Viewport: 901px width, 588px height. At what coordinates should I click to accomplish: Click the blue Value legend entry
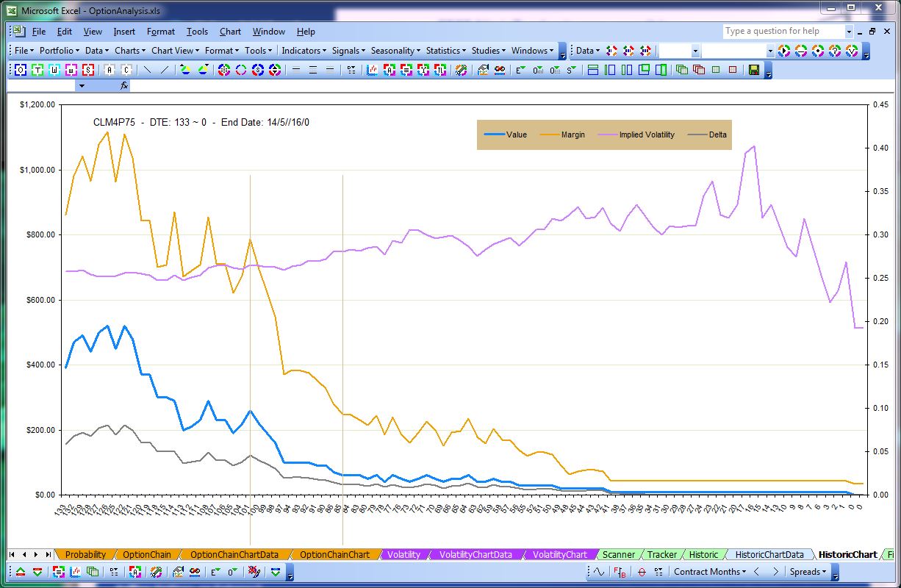point(506,135)
